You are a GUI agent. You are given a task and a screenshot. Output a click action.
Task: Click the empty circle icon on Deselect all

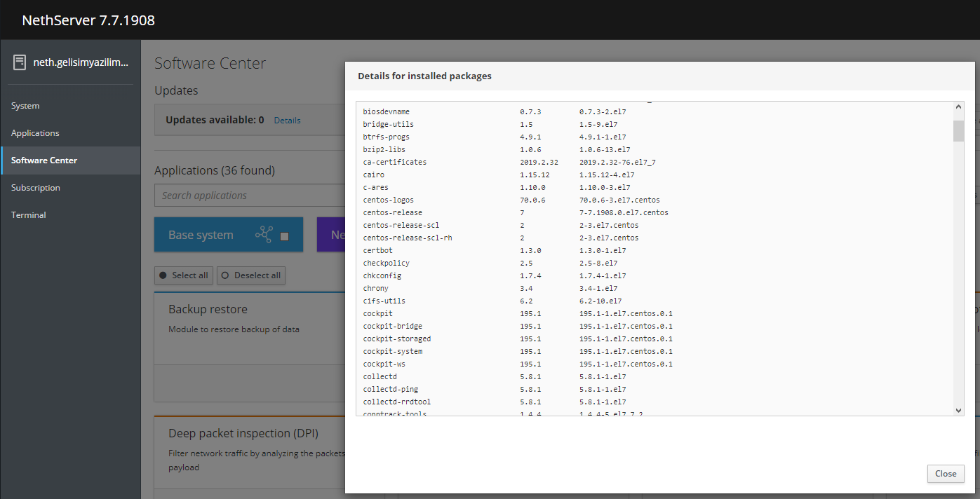click(x=225, y=275)
